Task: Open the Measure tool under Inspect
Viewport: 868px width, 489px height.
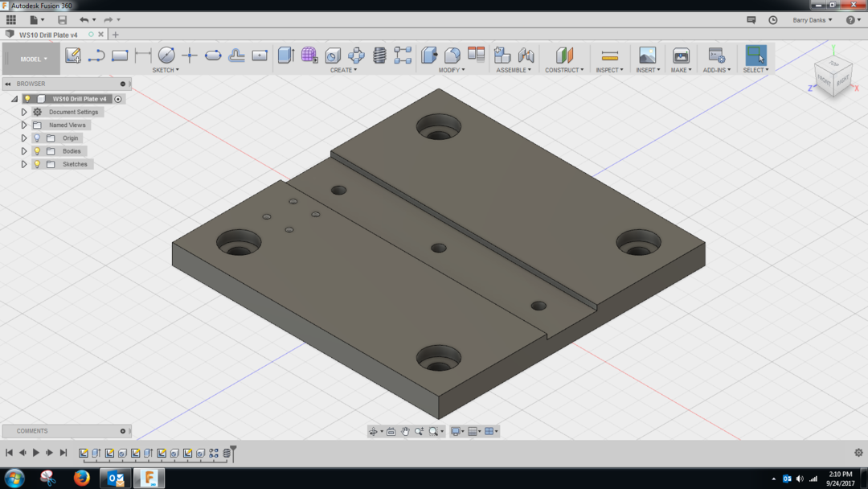Action: (610, 55)
